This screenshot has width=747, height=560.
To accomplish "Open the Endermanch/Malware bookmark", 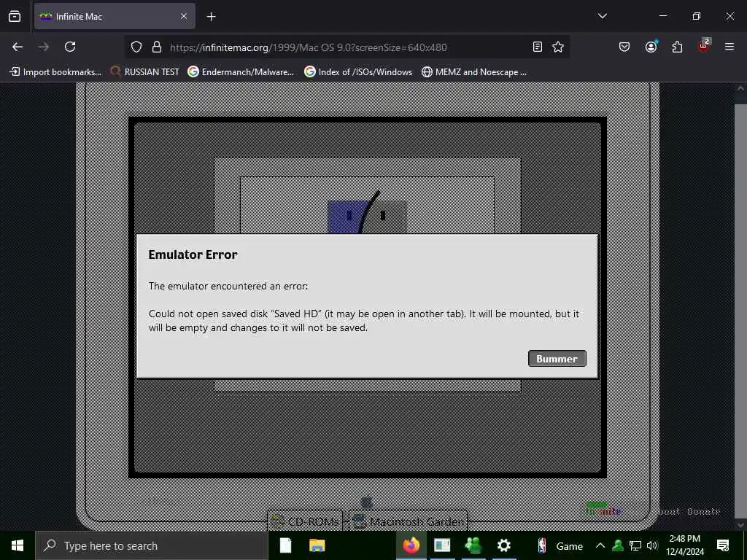I will [x=241, y=72].
